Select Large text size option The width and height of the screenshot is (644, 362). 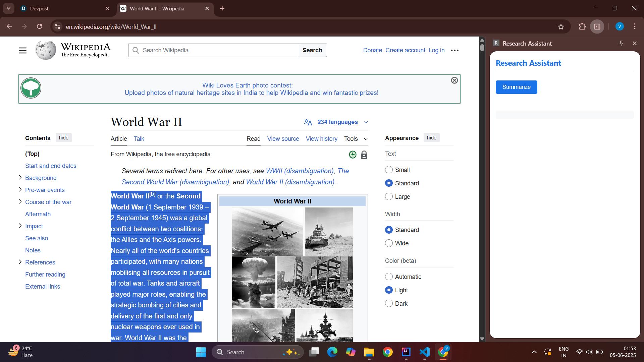point(389,197)
